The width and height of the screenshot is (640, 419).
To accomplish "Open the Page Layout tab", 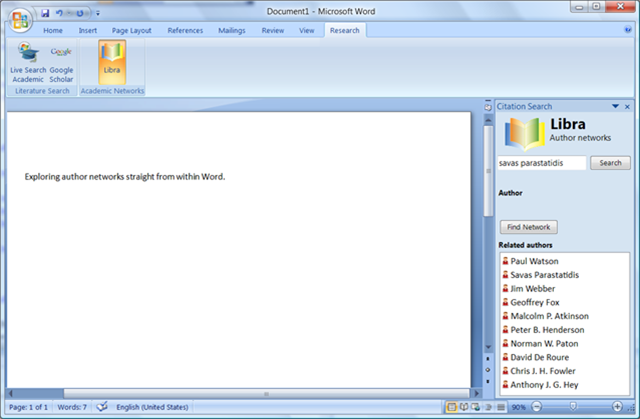I will [131, 31].
